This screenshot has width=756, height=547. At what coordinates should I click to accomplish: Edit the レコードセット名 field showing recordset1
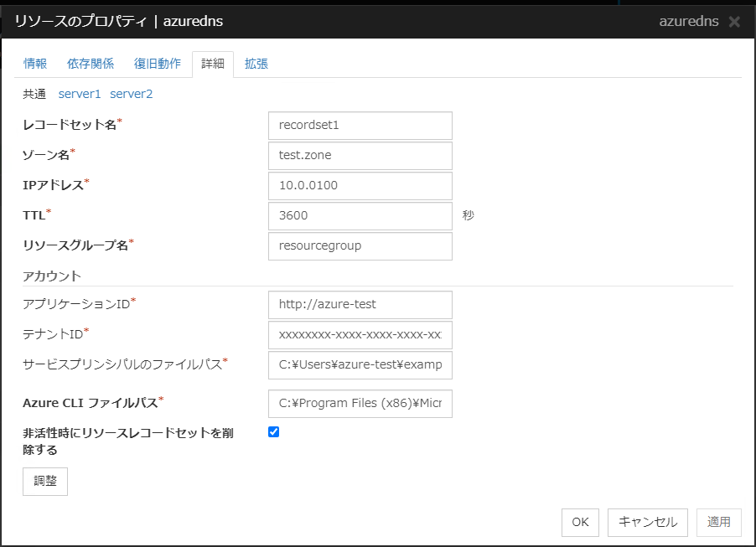(360, 126)
